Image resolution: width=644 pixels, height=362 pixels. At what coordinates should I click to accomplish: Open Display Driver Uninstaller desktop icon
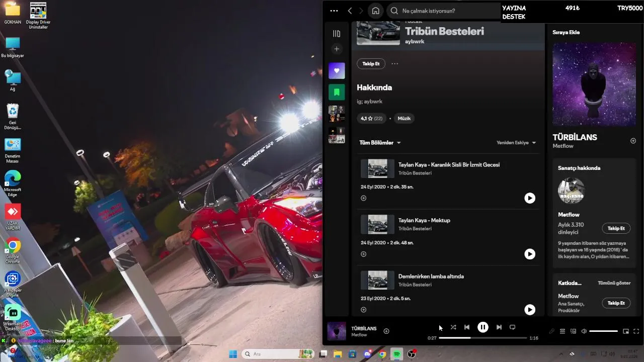point(38,16)
